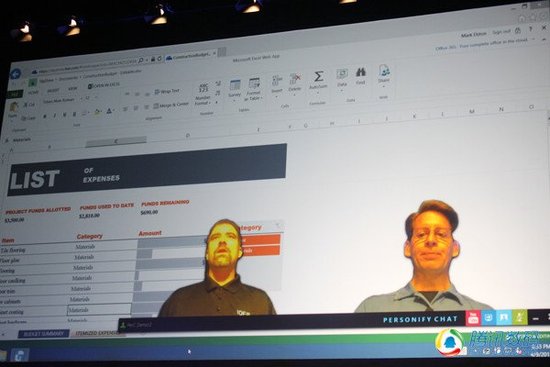
Task: Select the Materials cell with active border
Action: coord(99,310)
